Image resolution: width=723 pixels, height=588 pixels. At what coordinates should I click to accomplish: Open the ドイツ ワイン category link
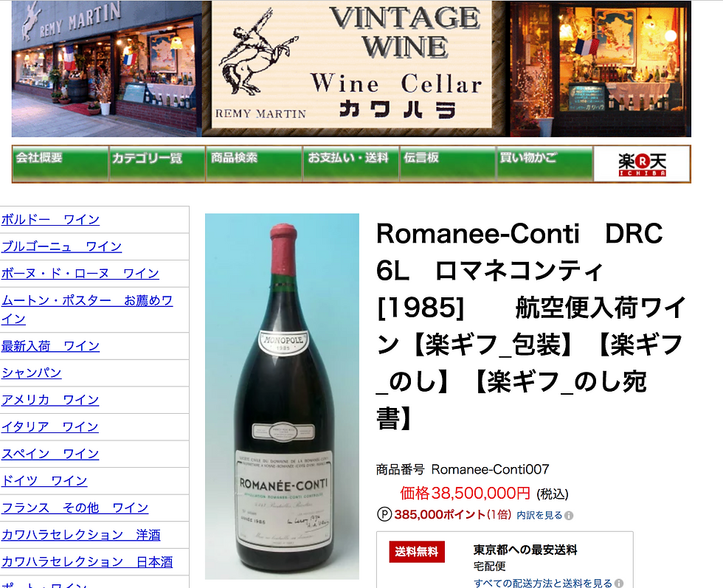point(44,480)
